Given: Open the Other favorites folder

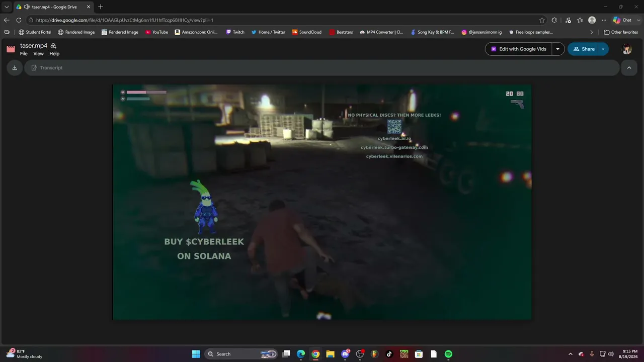Looking at the screenshot, I should 621,32.
